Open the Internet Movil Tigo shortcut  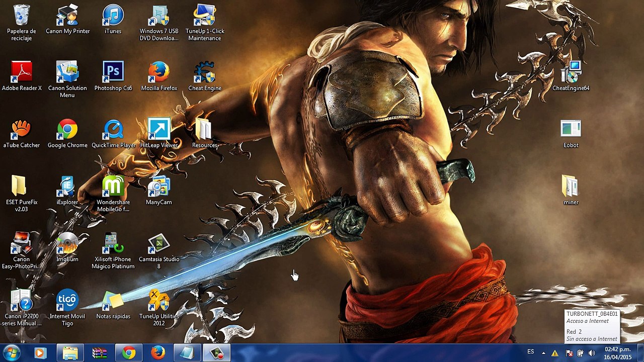(x=67, y=308)
